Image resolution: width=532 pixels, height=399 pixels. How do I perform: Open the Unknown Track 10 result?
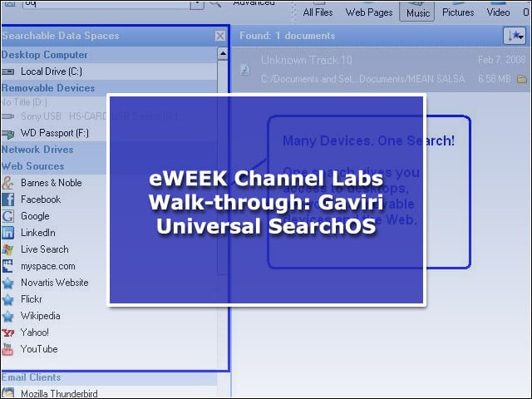coord(380,70)
